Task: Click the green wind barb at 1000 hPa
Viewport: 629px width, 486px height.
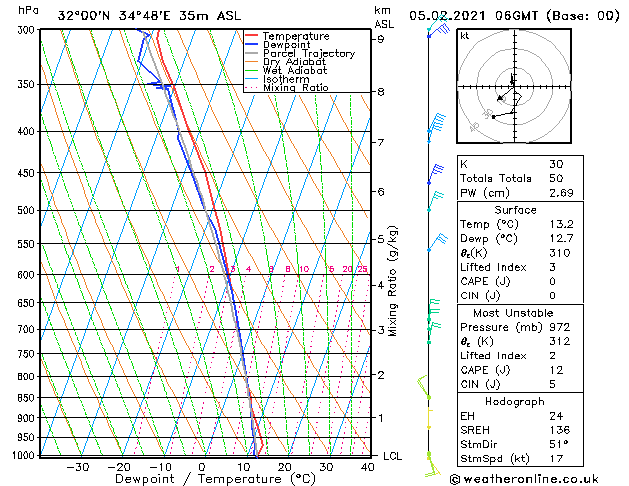Action: [432, 465]
